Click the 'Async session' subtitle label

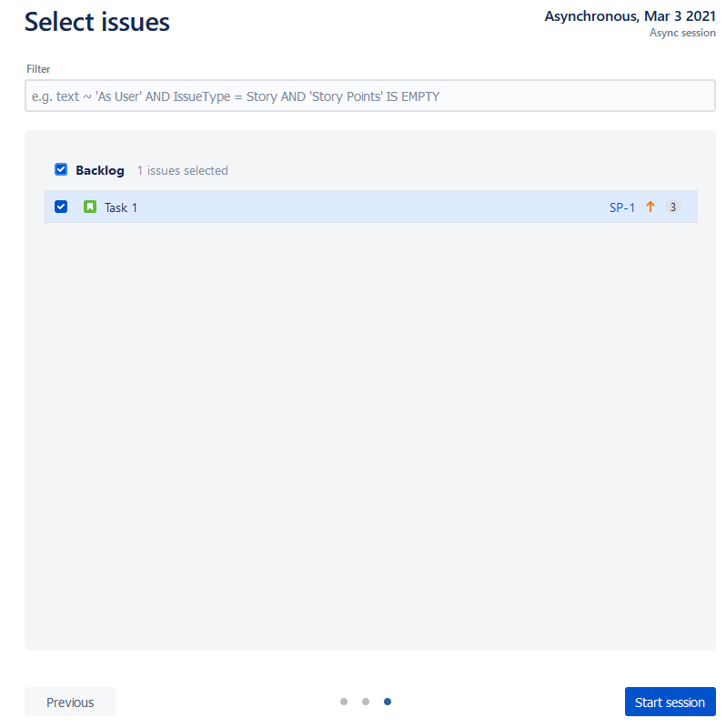[682, 33]
